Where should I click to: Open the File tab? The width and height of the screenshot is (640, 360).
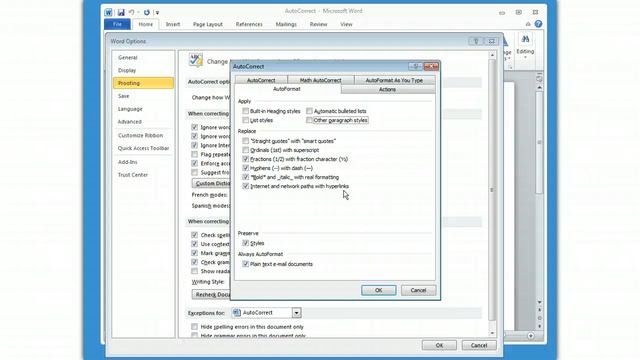click(118, 24)
